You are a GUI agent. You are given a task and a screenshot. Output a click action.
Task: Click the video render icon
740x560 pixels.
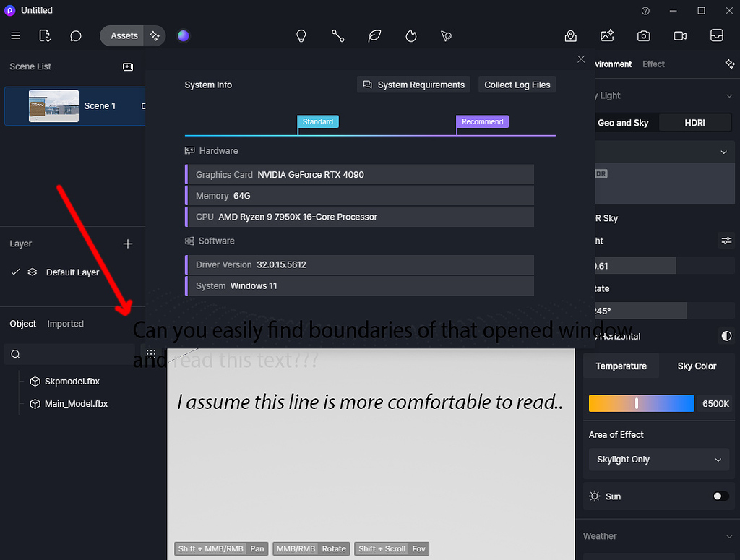point(679,35)
